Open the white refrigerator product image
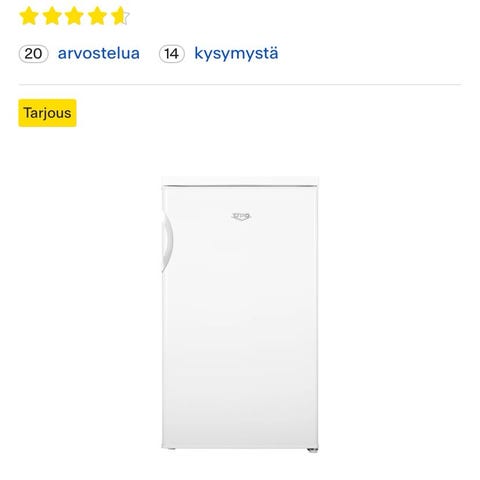This screenshot has width=480, height=480. point(240,314)
